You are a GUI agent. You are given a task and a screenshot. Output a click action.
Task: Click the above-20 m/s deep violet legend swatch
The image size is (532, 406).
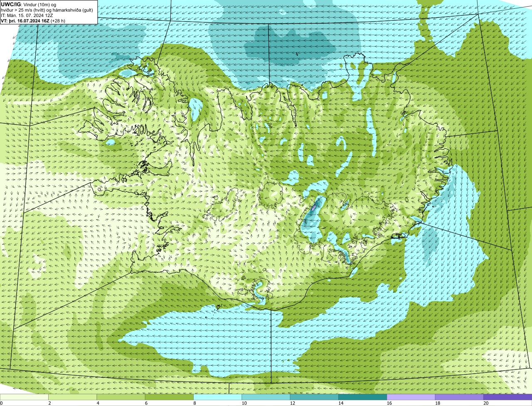click(507, 397)
